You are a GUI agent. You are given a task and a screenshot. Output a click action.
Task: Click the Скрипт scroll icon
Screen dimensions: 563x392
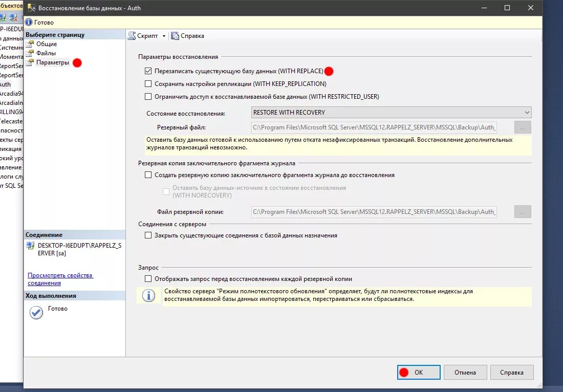pyautogui.click(x=132, y=36)
